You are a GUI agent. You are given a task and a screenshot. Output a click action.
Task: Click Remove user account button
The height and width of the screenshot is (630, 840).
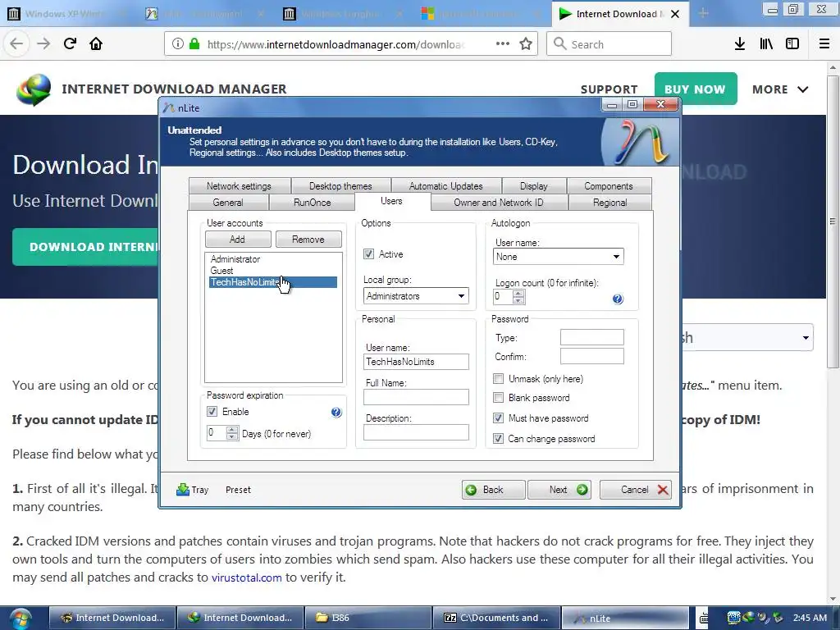pos(308,240)
